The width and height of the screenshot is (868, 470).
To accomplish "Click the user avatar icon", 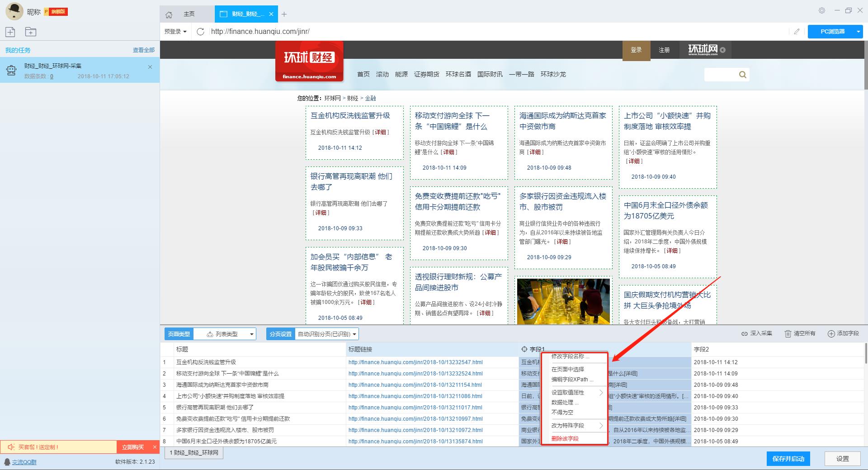I will click(x=14, y=11).
